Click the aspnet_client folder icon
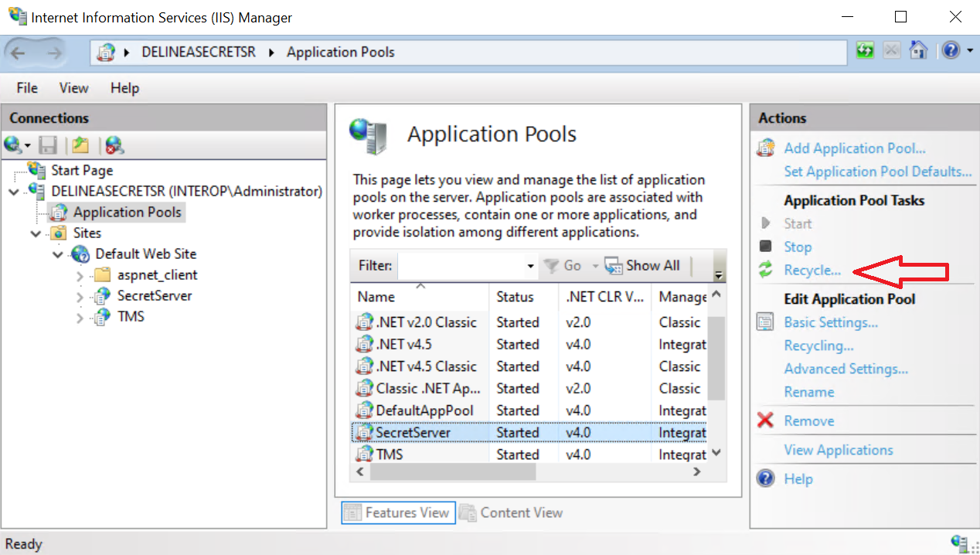Image resolution: width=980 pixels, height=555 pixels. 103,274
